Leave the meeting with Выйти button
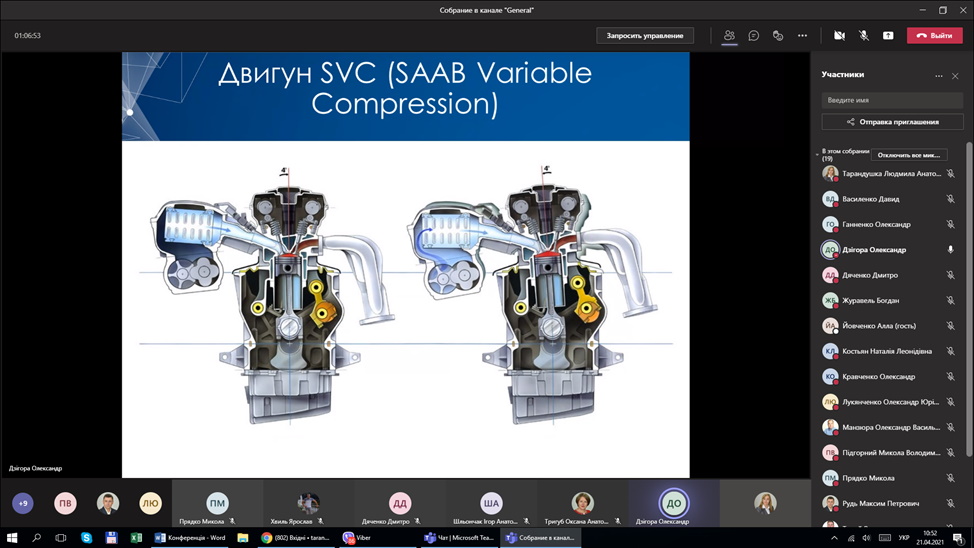Image resolution: width=974 pixels, height=548 pixels. tap(934, 35)
